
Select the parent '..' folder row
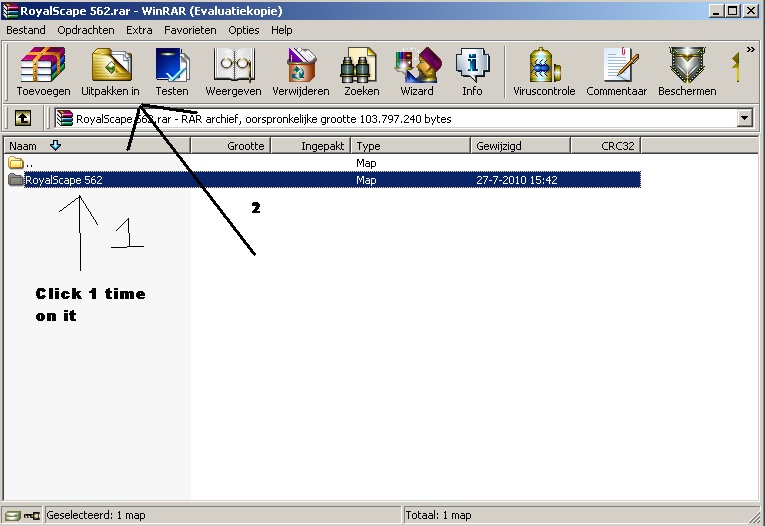point(323,163)
